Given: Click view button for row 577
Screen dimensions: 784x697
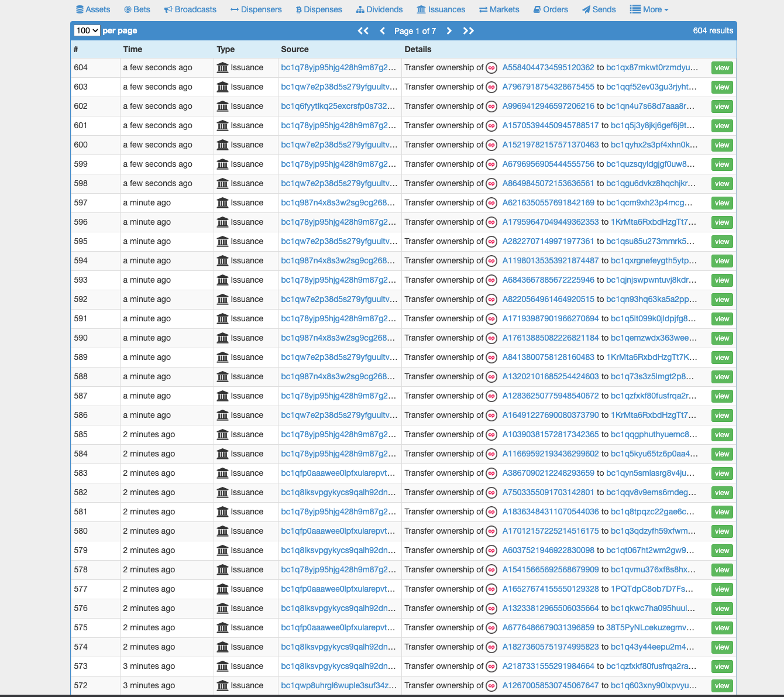Looking at the screenshot, I should point(722,589).
